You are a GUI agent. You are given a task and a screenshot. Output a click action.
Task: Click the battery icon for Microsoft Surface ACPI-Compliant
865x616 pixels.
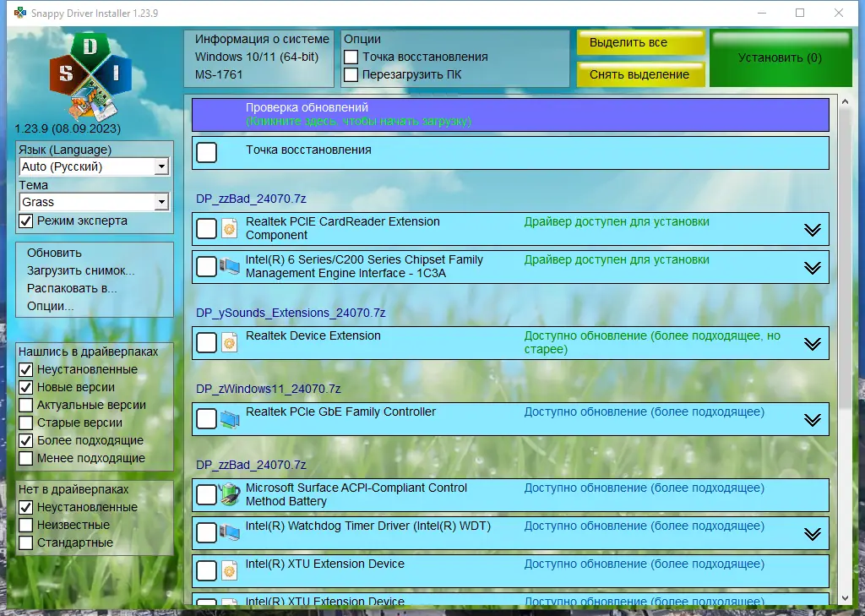(x=230, y=494)
